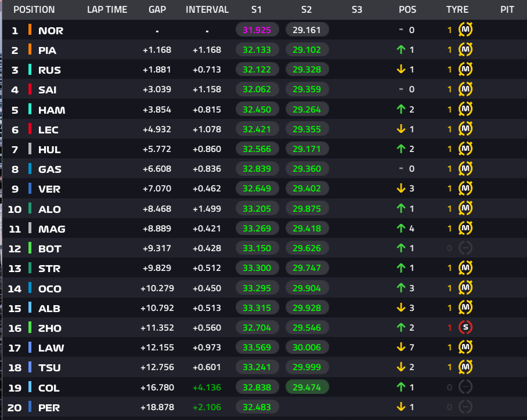Click LAW's yellow down arrow
The height and width of the screenshot is (420, 527).
click(x=400, y=347)
